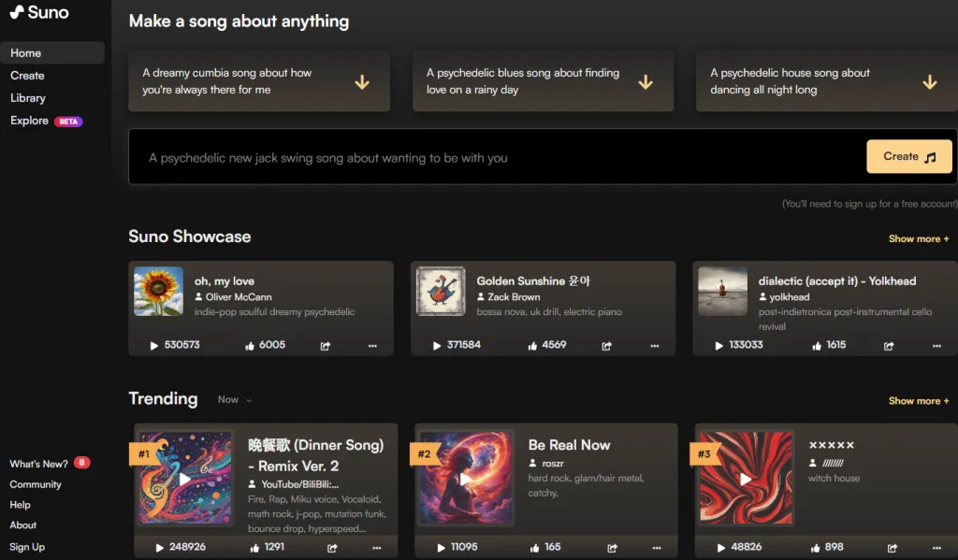The width and height of the screenshot is (958, 560).
Task: Like 'Golden Sunshine' with thumbs up
Action: pos(532,346)
